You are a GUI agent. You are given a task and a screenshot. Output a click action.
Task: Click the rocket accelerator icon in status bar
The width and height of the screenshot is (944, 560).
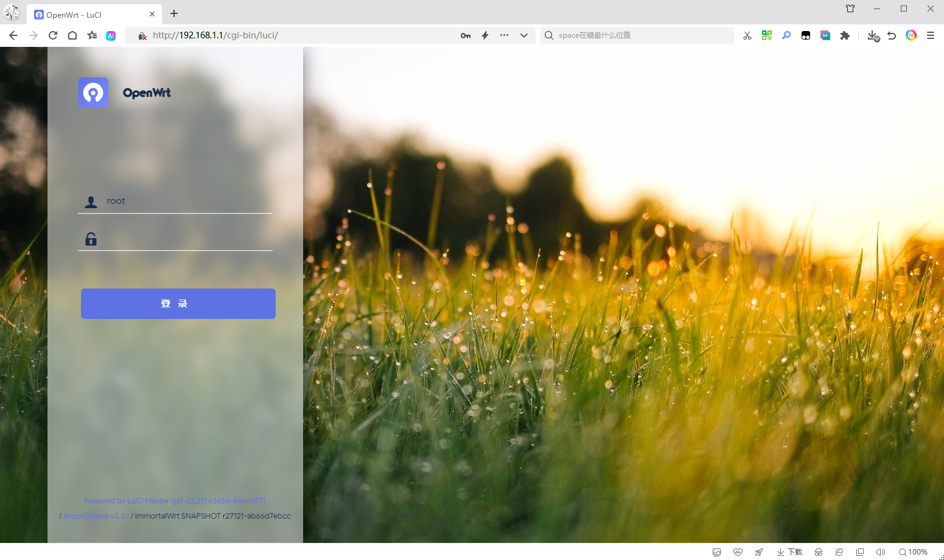758,552
